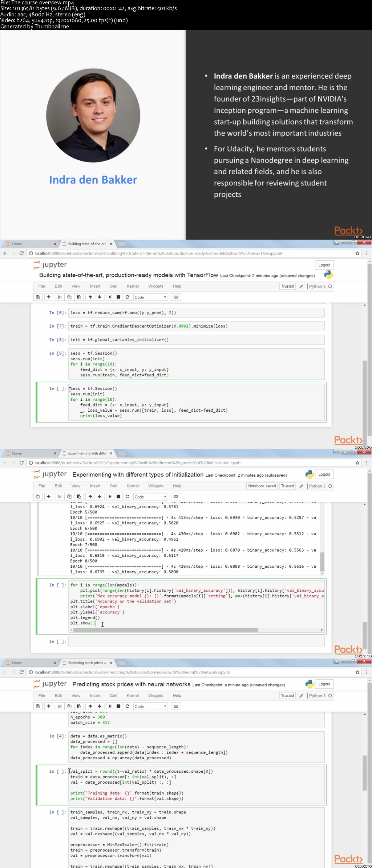Click notebook title 'Experimenting with different types of initialization'

tap(138, 475)
